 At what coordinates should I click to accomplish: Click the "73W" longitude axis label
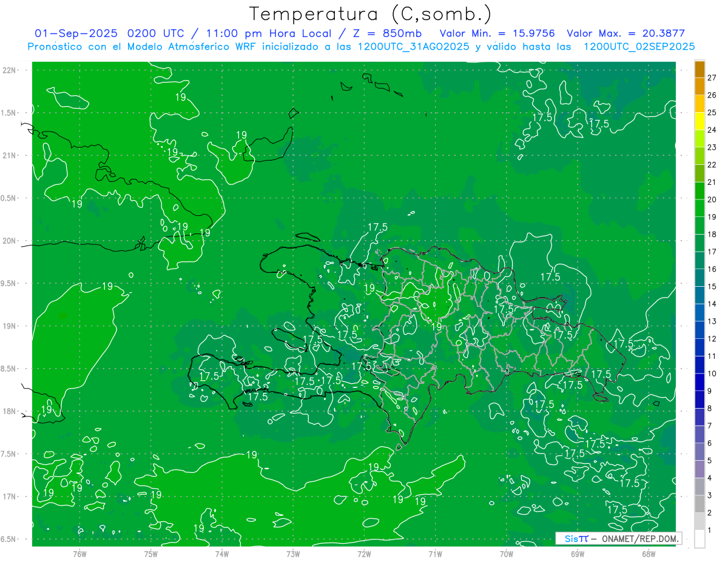coord(293,554)
